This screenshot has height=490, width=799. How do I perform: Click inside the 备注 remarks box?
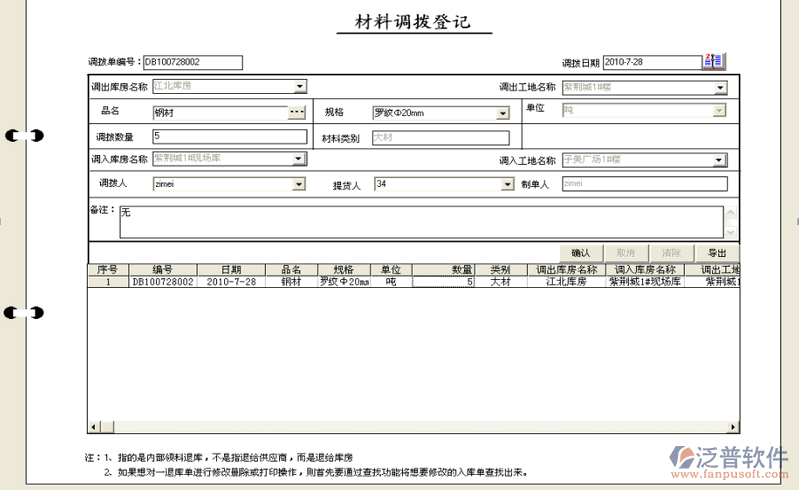point(420,221)
